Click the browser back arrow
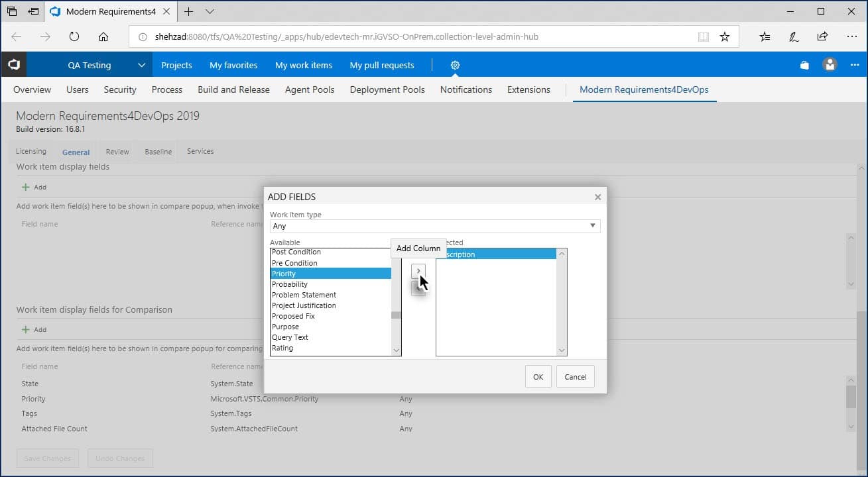Image resolution: width=868 pixels, height=477 pixels. 17,37
